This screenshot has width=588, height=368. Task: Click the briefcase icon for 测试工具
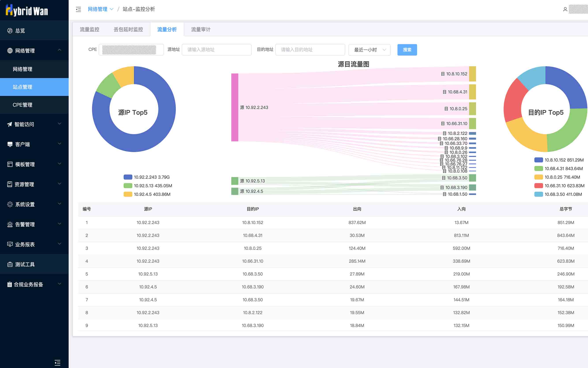[x=10, y=264]
